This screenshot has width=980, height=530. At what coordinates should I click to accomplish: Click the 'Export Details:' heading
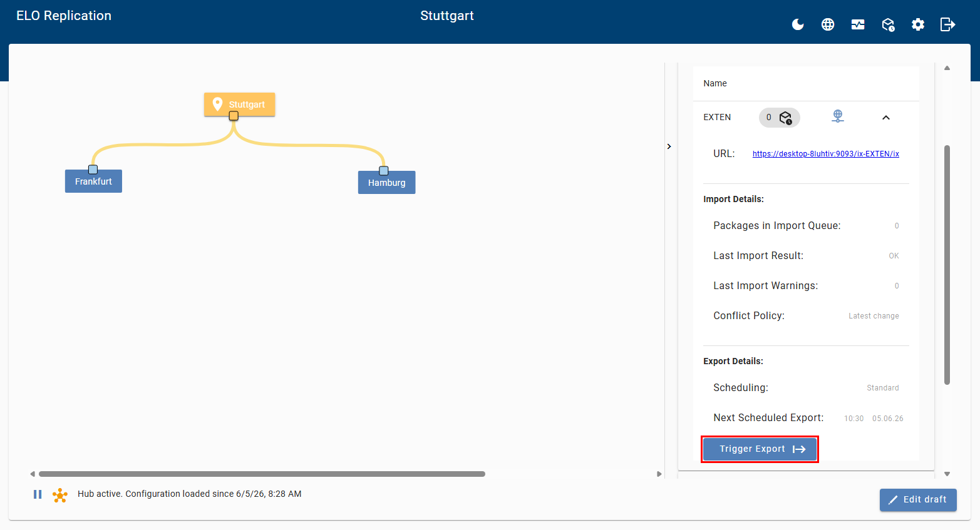coord(733,362)
